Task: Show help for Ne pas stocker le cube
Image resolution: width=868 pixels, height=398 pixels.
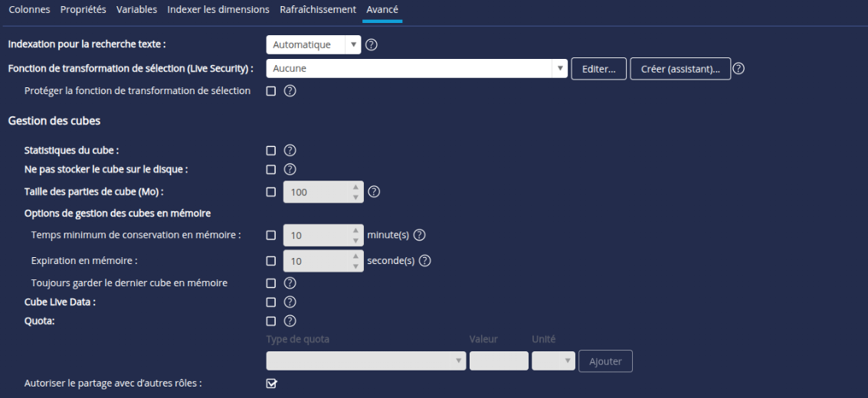Action: pyautogui.click(x=290, y=169)
